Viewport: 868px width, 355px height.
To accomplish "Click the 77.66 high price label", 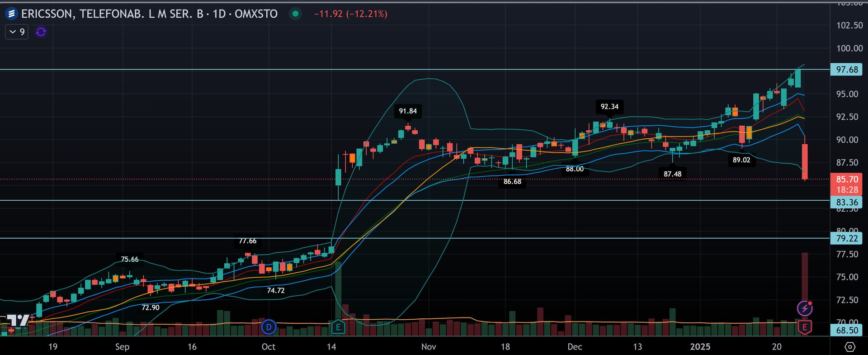I will tap(247, 241).
